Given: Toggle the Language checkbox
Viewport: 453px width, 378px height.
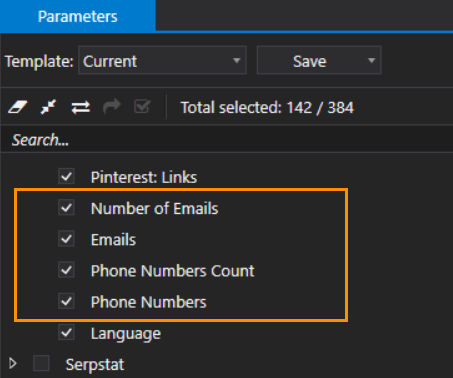Looking at the screenshot, I should point(66,332).
